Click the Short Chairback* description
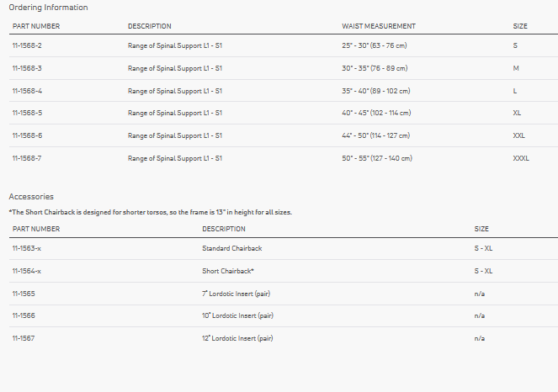The image size is (558, 392). (228, 271)
